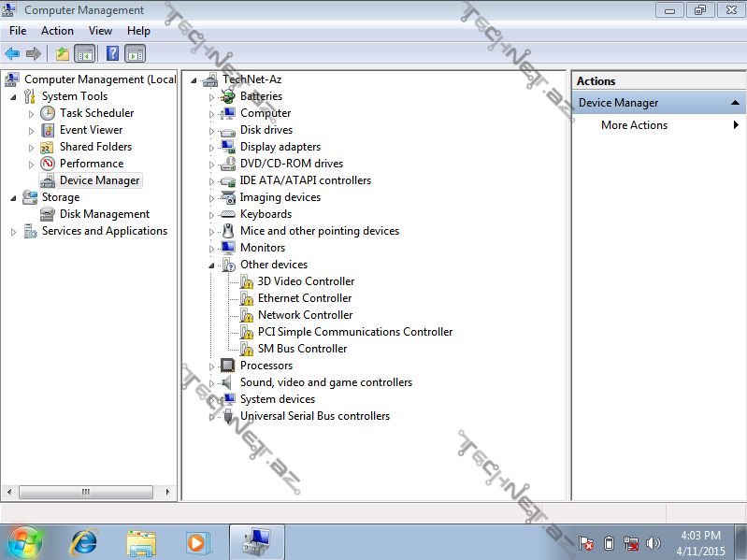747x560 pixels.
Task: Select Disk Management under Storage
Action: click(104, 214)
